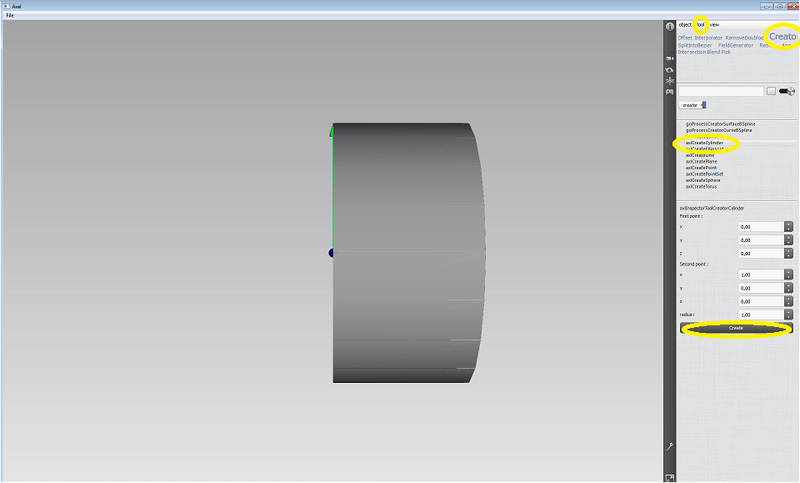Select axlCreateTorus in the tool list

(701, 187)
